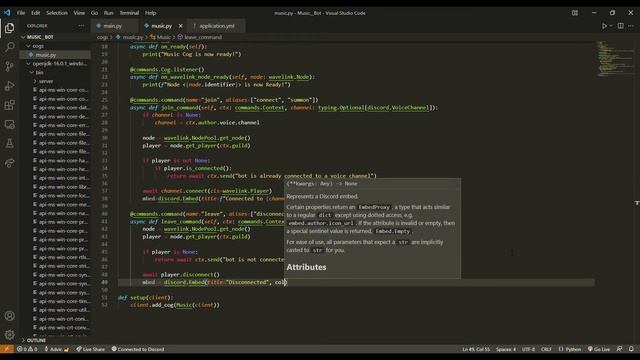The width and height of the screenshot is (640, 360).
Task: Open the Selection menu
Action: (x=57, y=13)
